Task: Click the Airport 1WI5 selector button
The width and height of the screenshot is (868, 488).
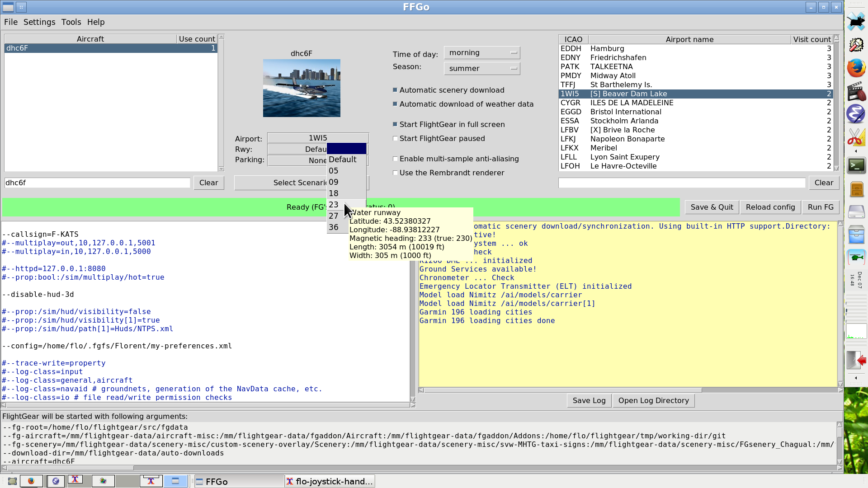Action: click(x=318, y=138)
